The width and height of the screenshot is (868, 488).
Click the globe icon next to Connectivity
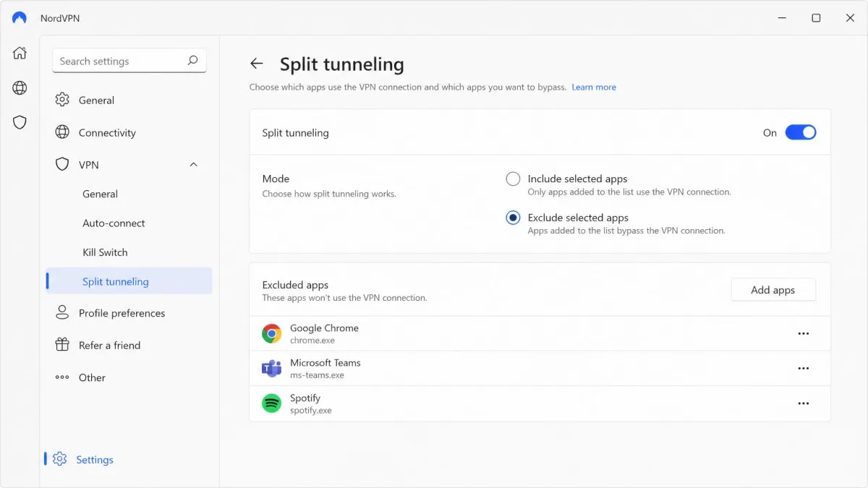[x=63, y=132]
